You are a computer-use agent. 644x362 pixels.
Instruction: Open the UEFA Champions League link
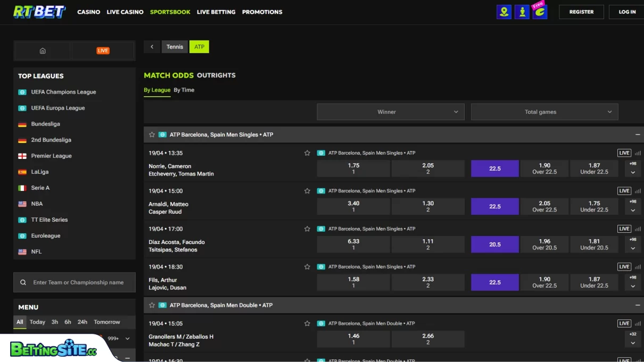coord(63,92)
